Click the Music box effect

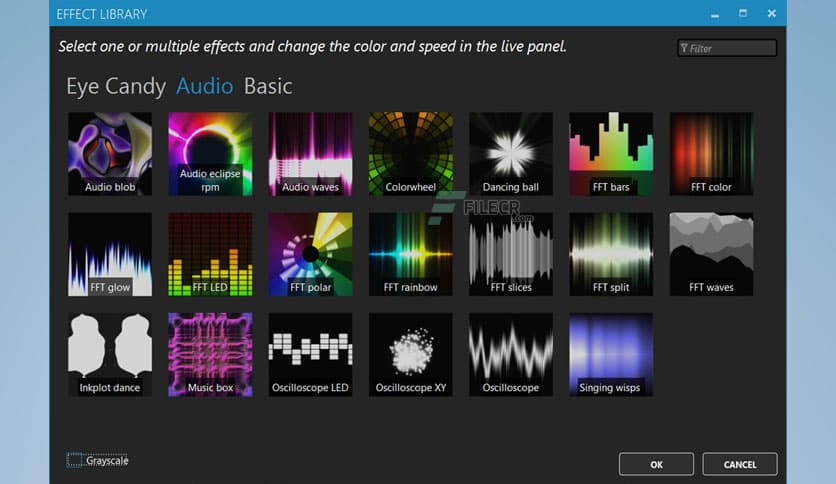(210, 354)
